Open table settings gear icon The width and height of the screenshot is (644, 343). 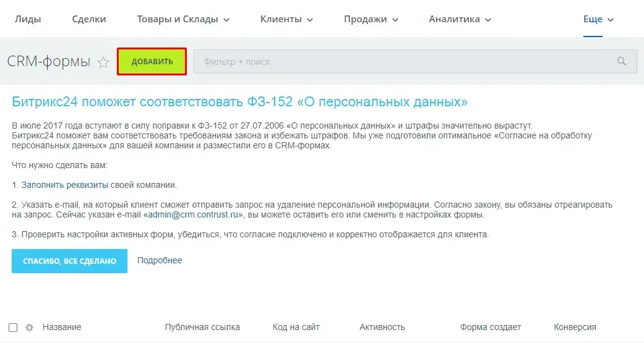pyautogui.click(x=29, y=328)
